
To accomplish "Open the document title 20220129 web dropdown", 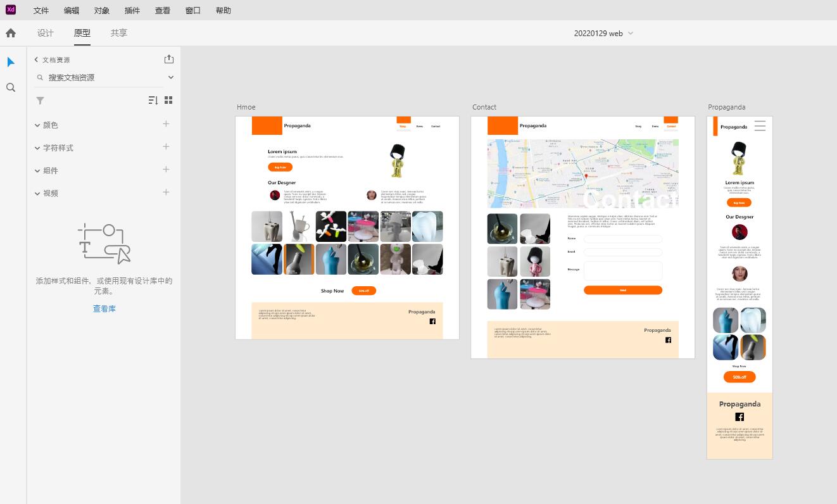I will [x=603, y=34].
